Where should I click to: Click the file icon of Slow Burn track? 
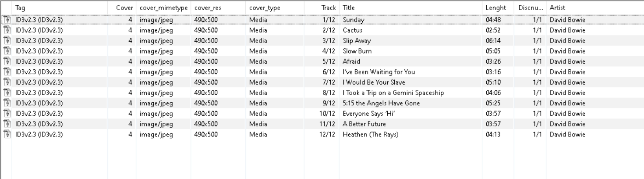(x=7, y=51)
